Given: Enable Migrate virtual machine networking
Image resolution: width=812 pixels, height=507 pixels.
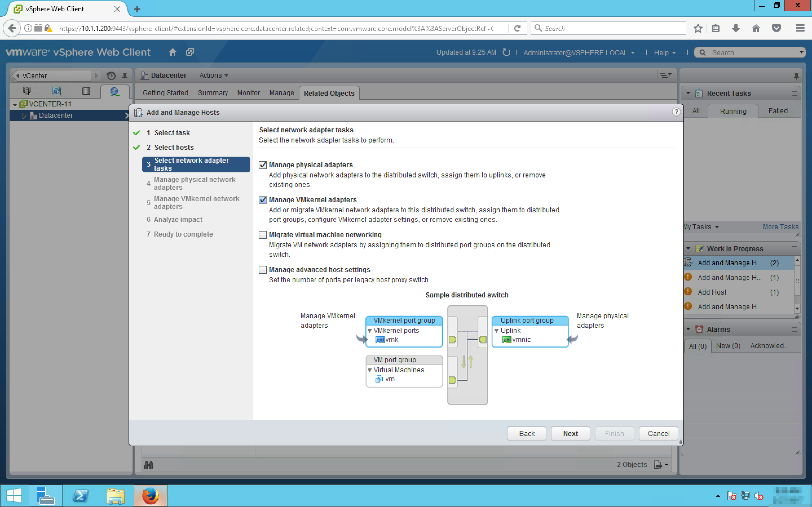Looking at the screenshot, I should point(263,235).
